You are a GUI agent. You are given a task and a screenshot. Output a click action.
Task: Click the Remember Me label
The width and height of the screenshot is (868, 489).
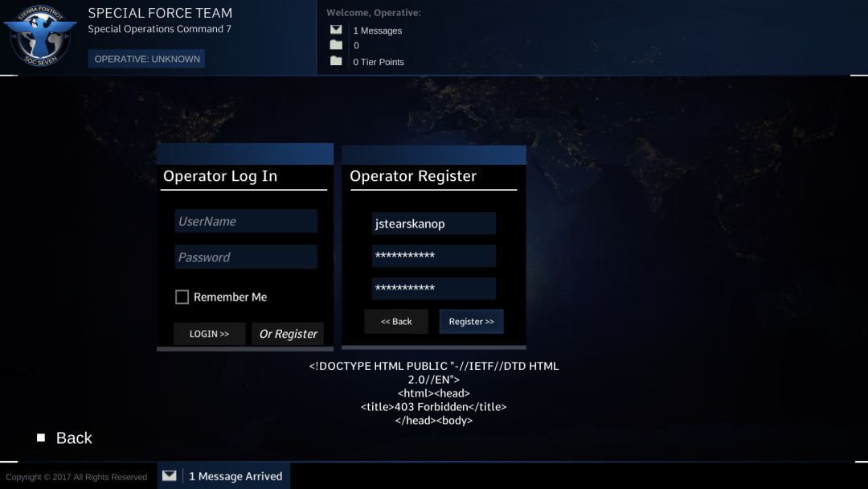231,297
